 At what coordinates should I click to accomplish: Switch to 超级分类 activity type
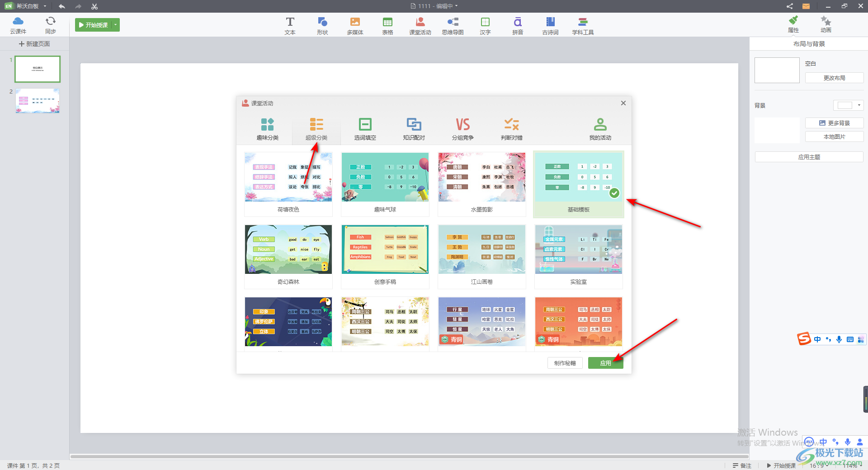point(316,129)
